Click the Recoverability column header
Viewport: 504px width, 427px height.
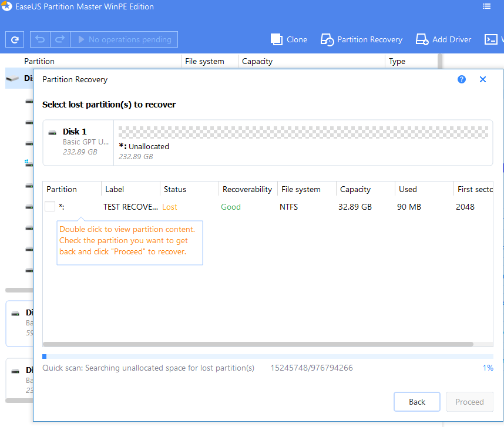click(x=248, y=189)
